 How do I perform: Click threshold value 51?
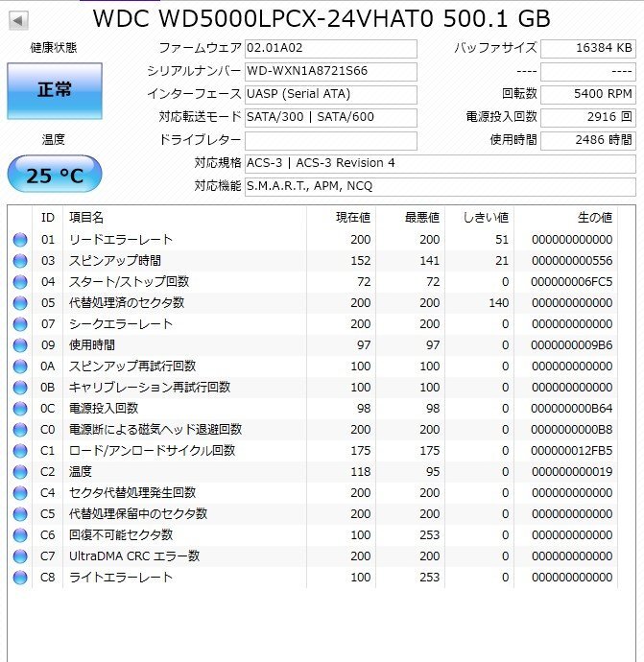tap(502, 240)
